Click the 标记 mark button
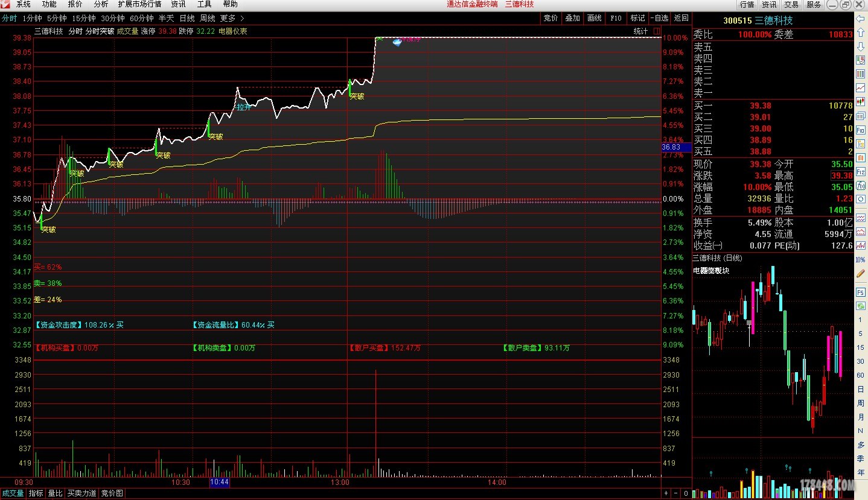Image resolution: width=868 pixels, height=500 pixels. click(637, 18)
